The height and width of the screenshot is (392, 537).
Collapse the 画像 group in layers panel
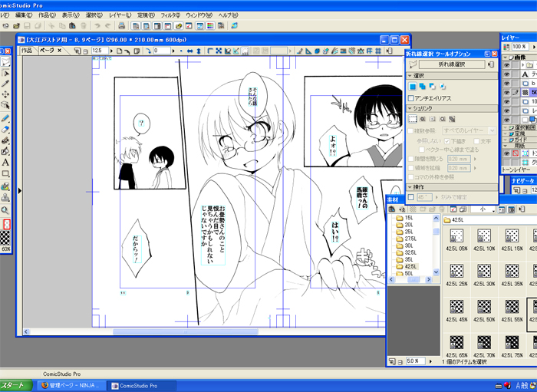click(506, 58)
